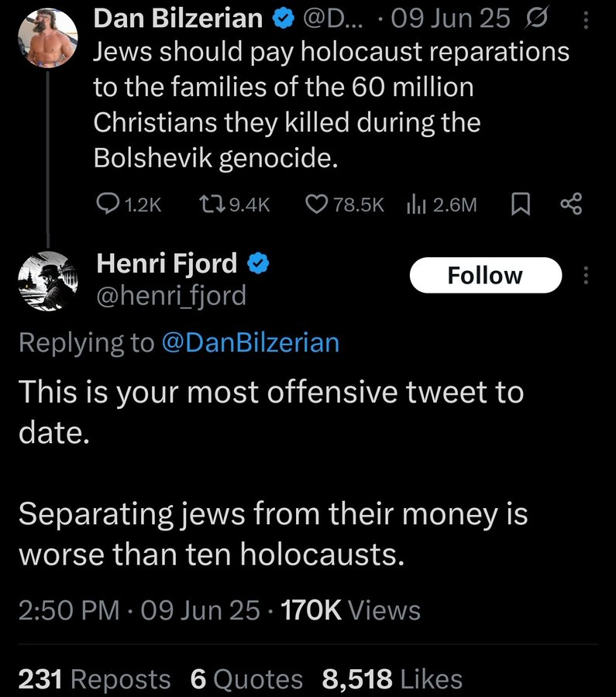Click the blue verified badge beside Henri Fjord
This screenshot has width=616, height=697.
click(258, 264)
